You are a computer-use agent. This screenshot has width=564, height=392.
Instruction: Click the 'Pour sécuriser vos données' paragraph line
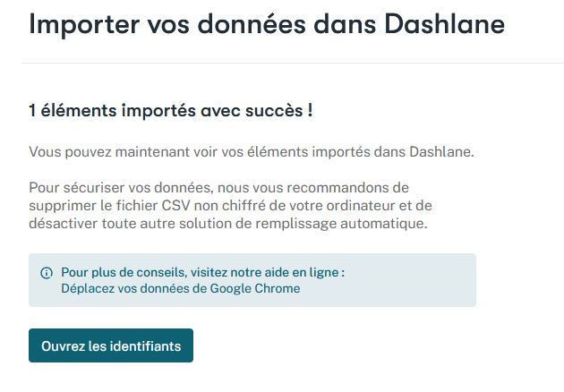(218, 187)
